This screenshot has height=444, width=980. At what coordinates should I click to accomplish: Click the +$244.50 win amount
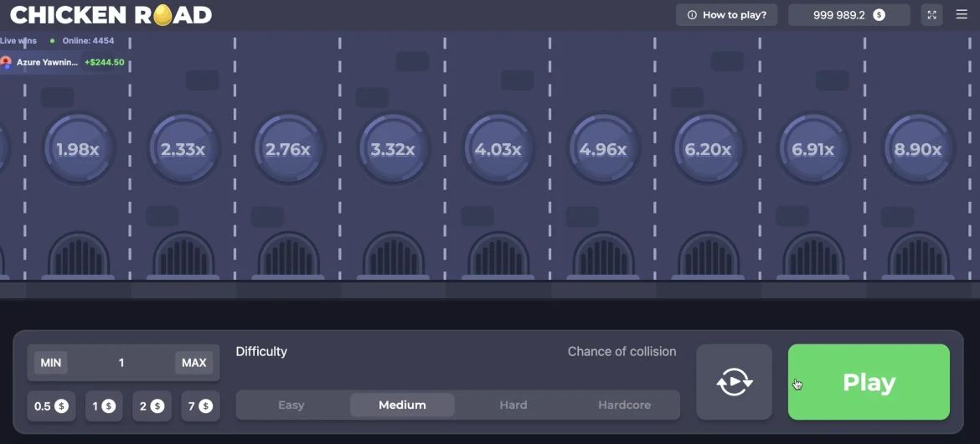[x=105, y=63]
